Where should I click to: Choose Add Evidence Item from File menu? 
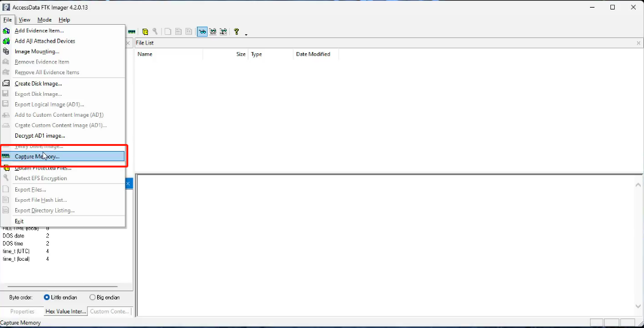coord(63,30)
